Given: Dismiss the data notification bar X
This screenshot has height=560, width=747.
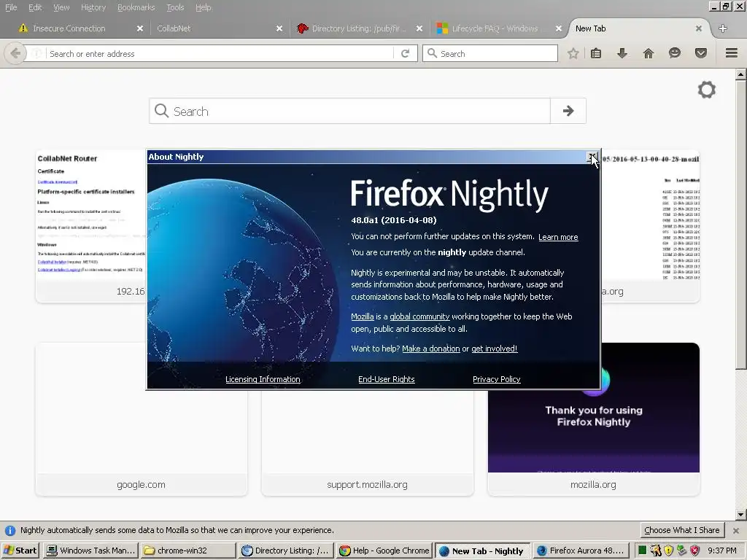Looking at the screenshot, I should pyautogui.click(x=736, y=531).
